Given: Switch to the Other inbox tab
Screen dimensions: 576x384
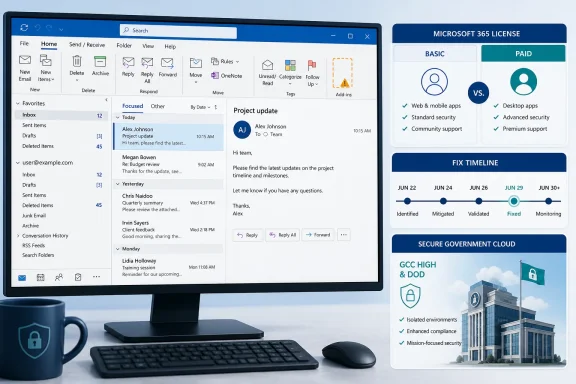Looking at the screenshot, I should pos(158,106).
